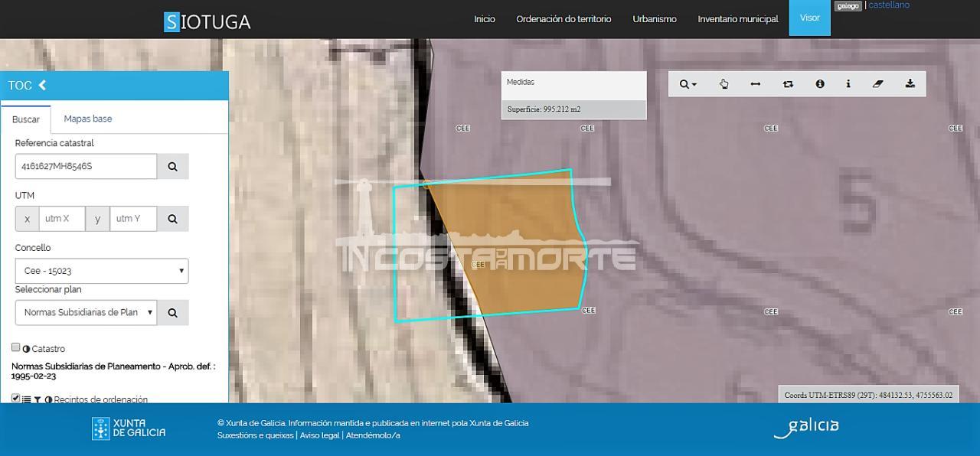Click the utm Y input field
The width and height of the screenshot is (980, 456).
[133, 219]
